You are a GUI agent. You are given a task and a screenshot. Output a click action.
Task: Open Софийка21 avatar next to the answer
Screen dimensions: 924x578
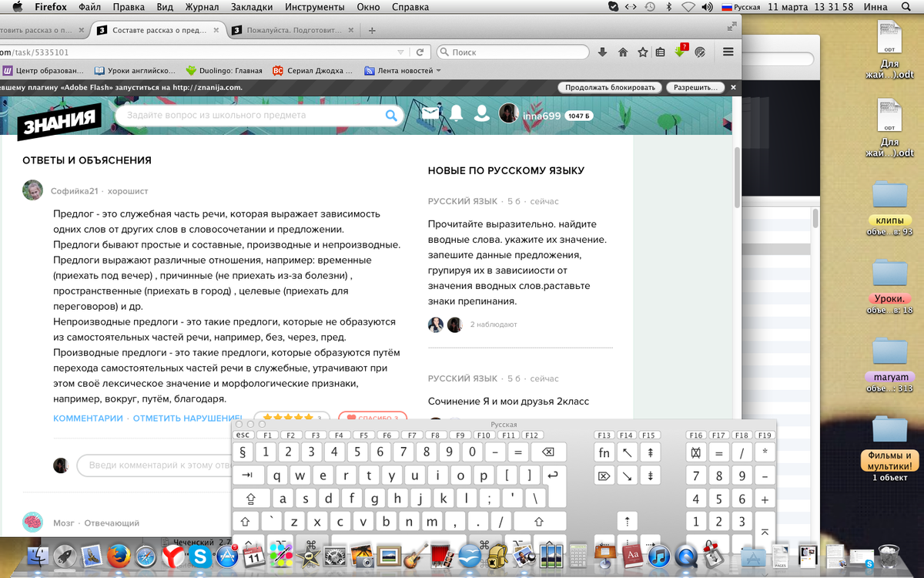click(x=32, y=190)
